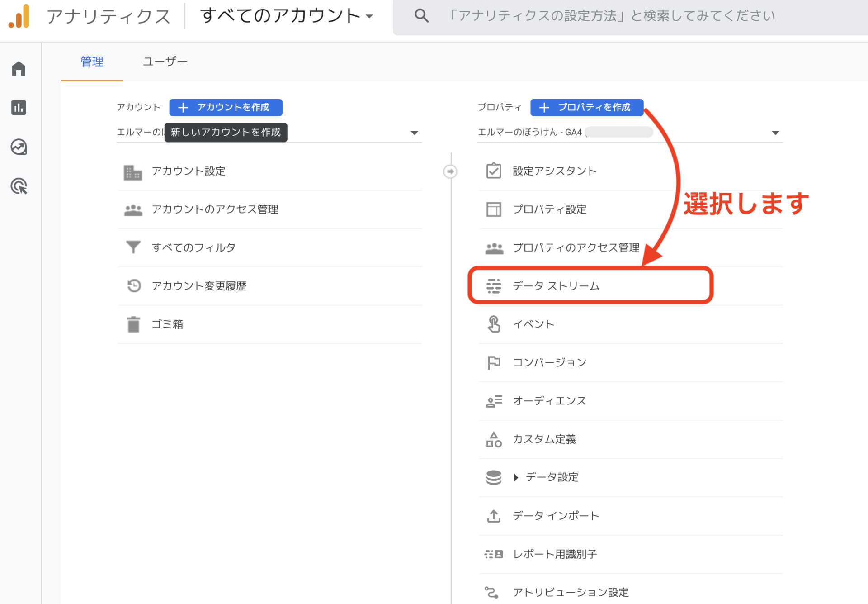Click the Analytics search input field
Image resolution: width=868 pixels, height=604 pixels.
pos(630,17)
